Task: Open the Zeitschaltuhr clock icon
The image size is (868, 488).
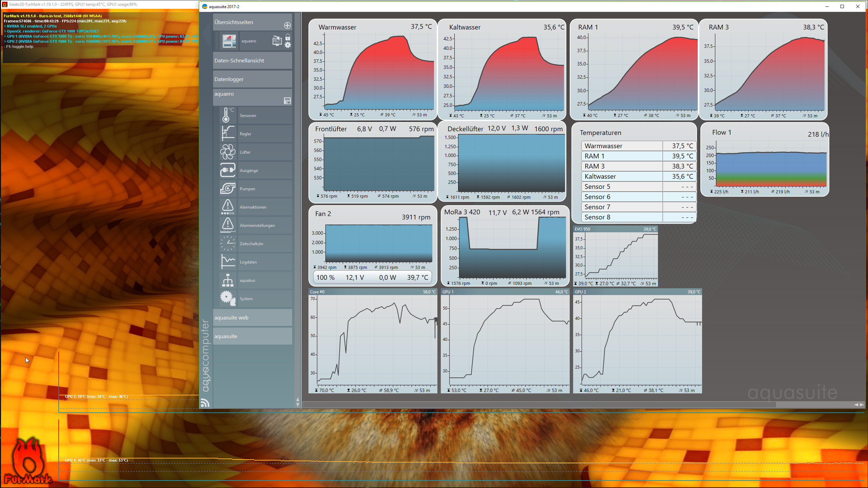Action: [227, 243]
